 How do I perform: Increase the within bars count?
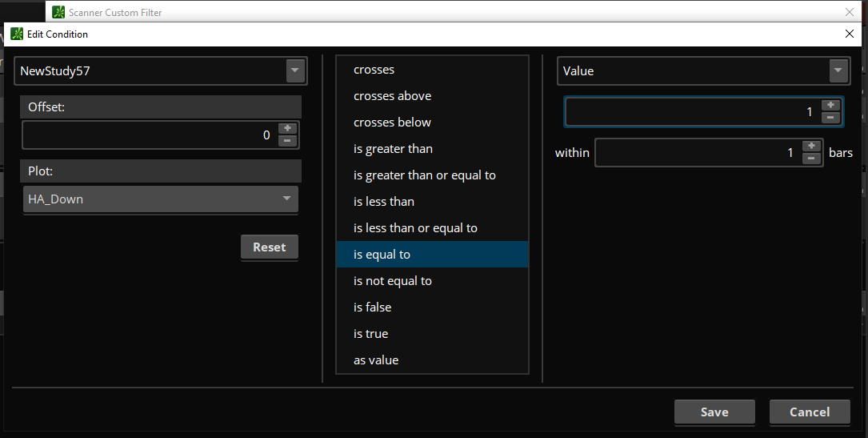pos(811,147)
